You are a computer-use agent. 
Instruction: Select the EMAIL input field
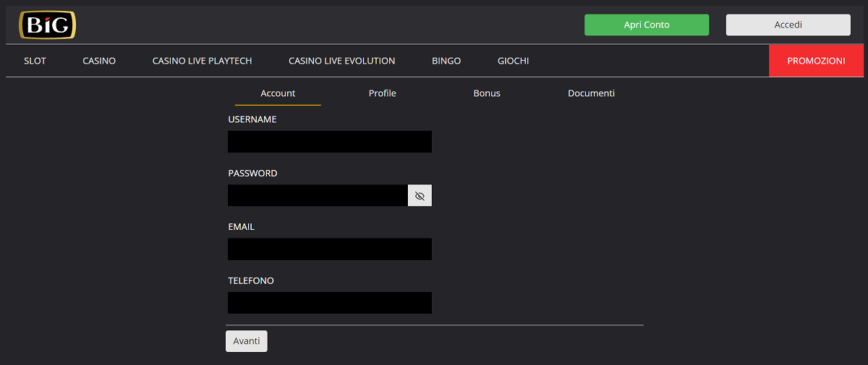coord(329,249)
